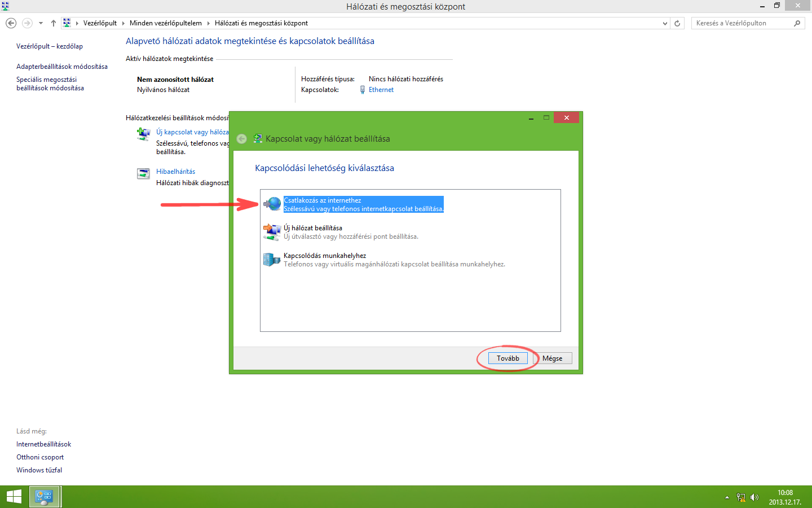The height and width of the screenshot is (508, 812).
Task: Open the Start menu icon
Action: pyautogui.click(x=14, y=497)
